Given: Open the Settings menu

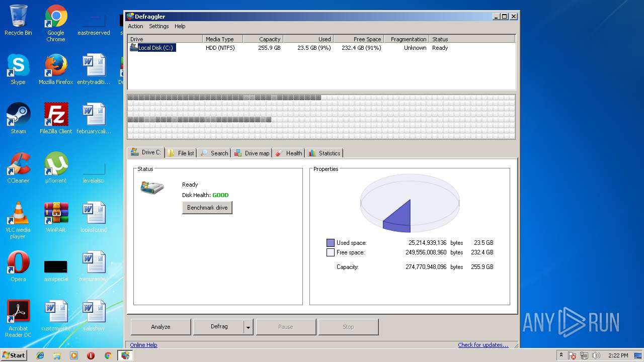Looking at the screenshot, I should pos(159,26).
